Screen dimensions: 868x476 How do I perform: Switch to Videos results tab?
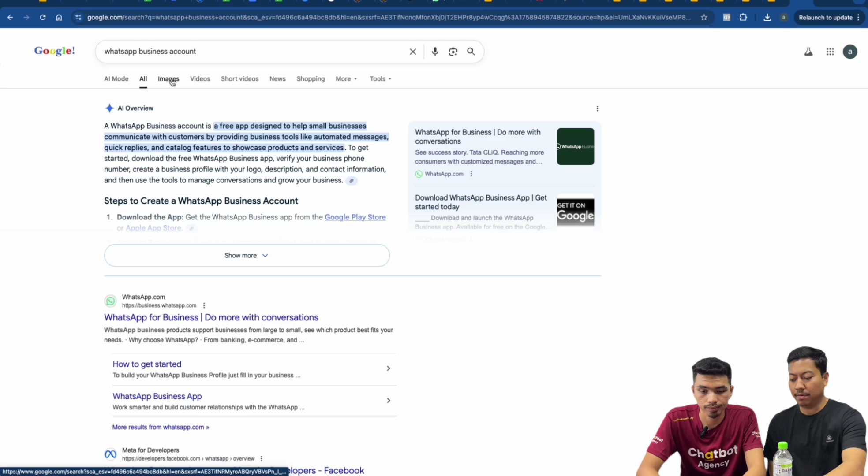(x=200, y=79)
